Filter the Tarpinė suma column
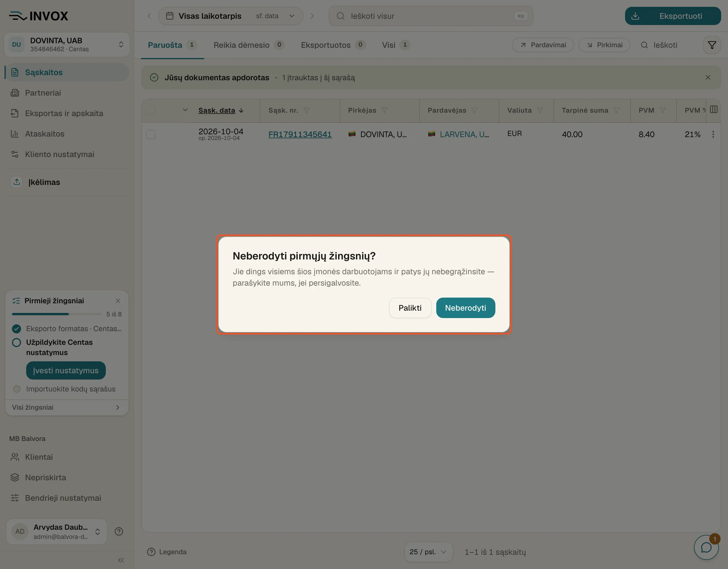This screenshot has width=728, height=569. (x=616, y=110)
